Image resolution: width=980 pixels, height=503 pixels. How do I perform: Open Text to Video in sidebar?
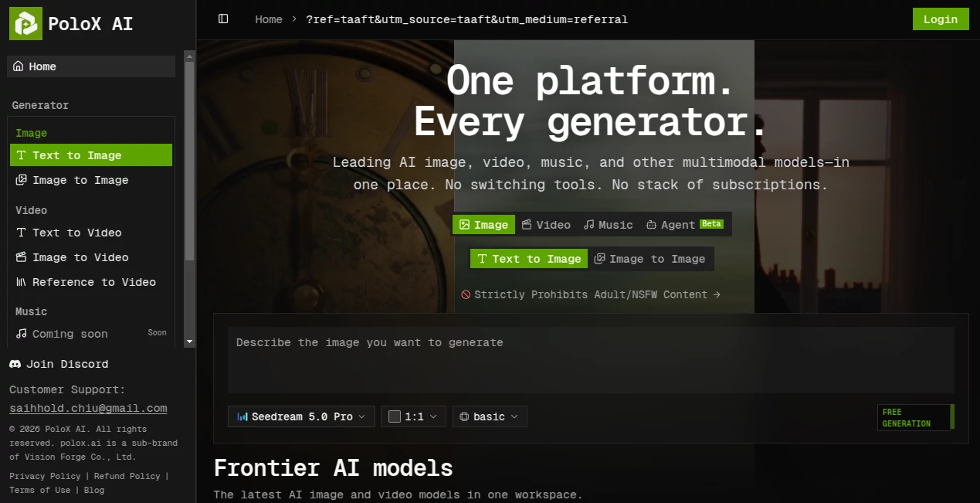(91, 233)
